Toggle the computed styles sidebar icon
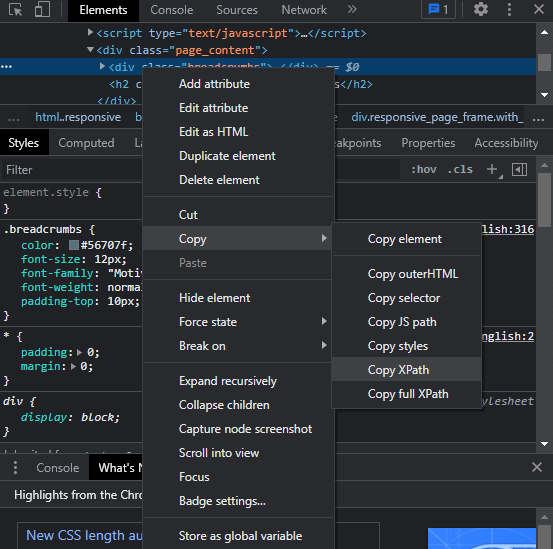This screenshot has height=549, width=553. pyautogui.click(x=519, y=170)
